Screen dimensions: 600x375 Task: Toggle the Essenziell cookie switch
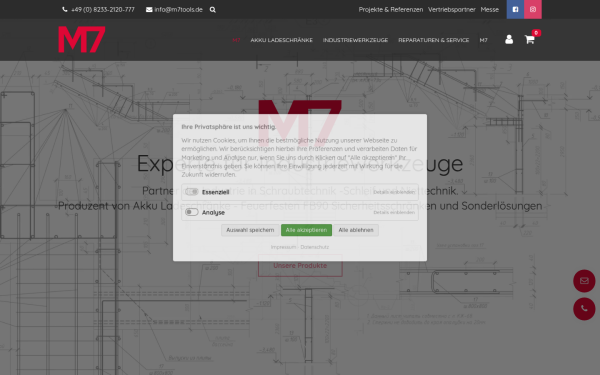pyautogui.click(x=191, y=192)
